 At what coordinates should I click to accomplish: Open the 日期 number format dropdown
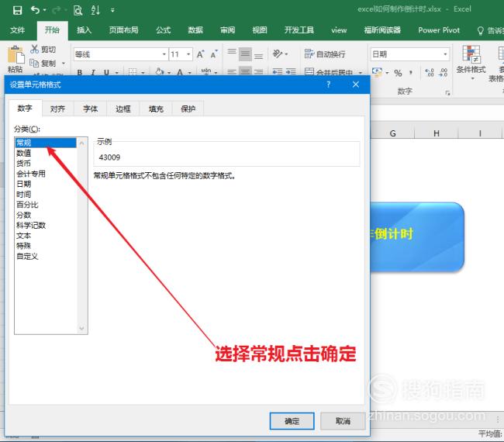coord(445,54)
